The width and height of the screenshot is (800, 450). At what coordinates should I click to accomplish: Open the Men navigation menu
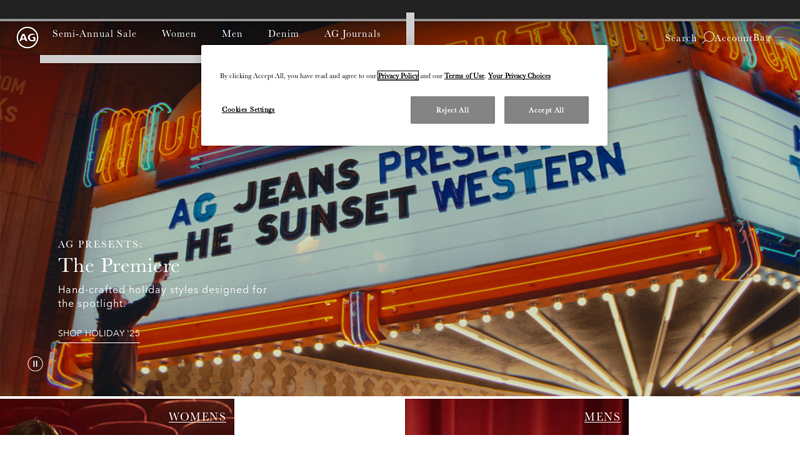(x=232, y=34)
